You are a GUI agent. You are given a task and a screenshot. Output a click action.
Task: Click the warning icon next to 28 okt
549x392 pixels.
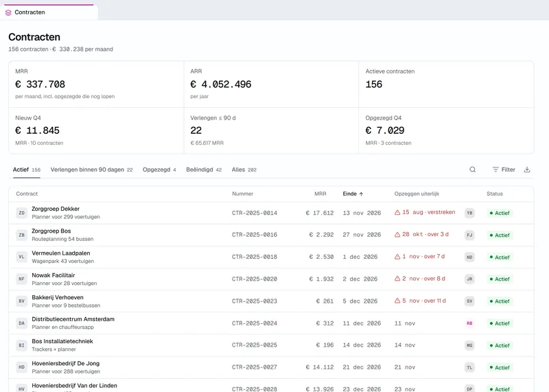click(397, 234)
